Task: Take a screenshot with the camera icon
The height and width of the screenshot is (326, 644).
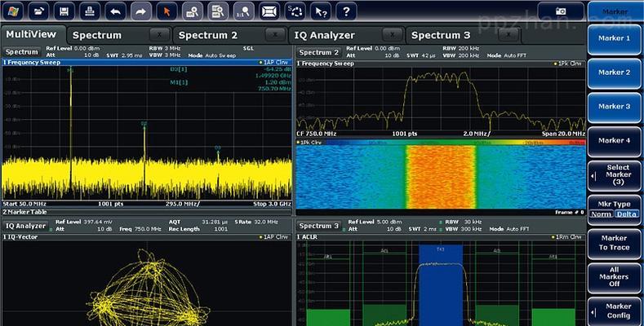Action: 560,11
